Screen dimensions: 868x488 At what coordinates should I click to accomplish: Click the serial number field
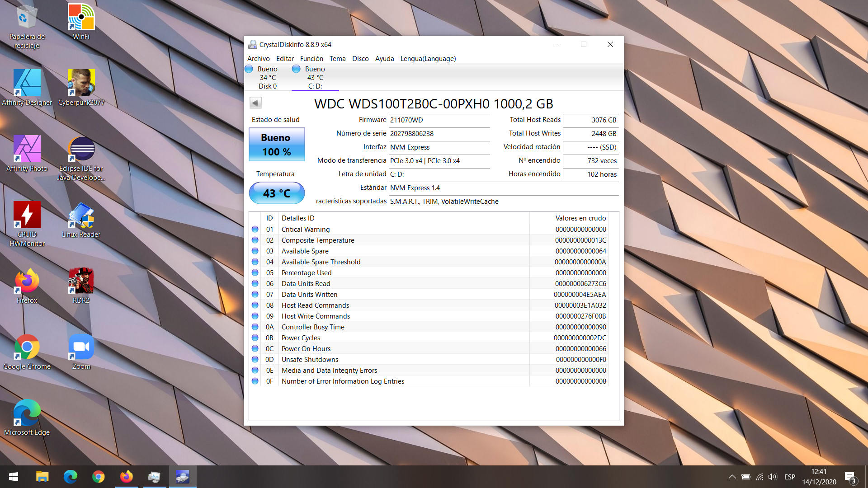[x=439, y=134]
